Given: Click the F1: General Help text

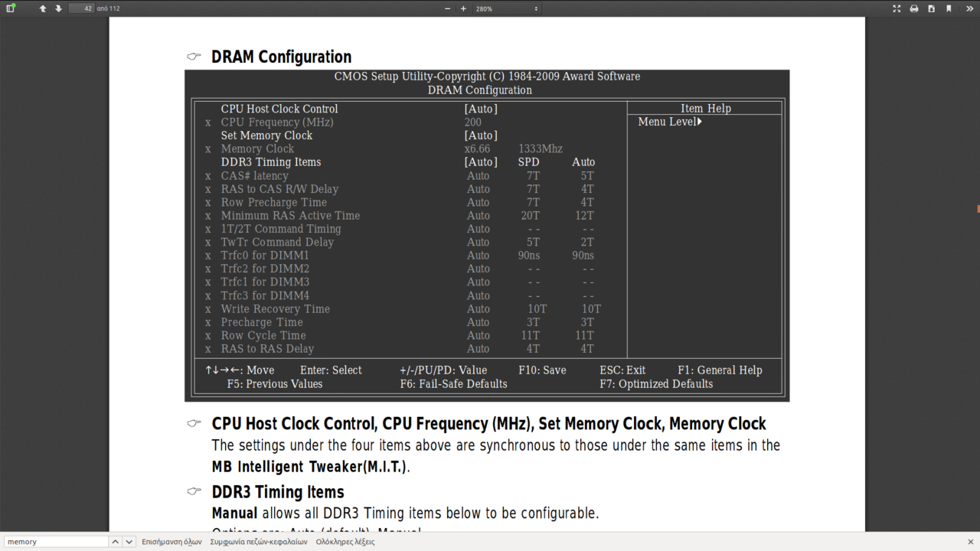Looking at the screenshot, I should pyautogui.click(x=720, y=370).
